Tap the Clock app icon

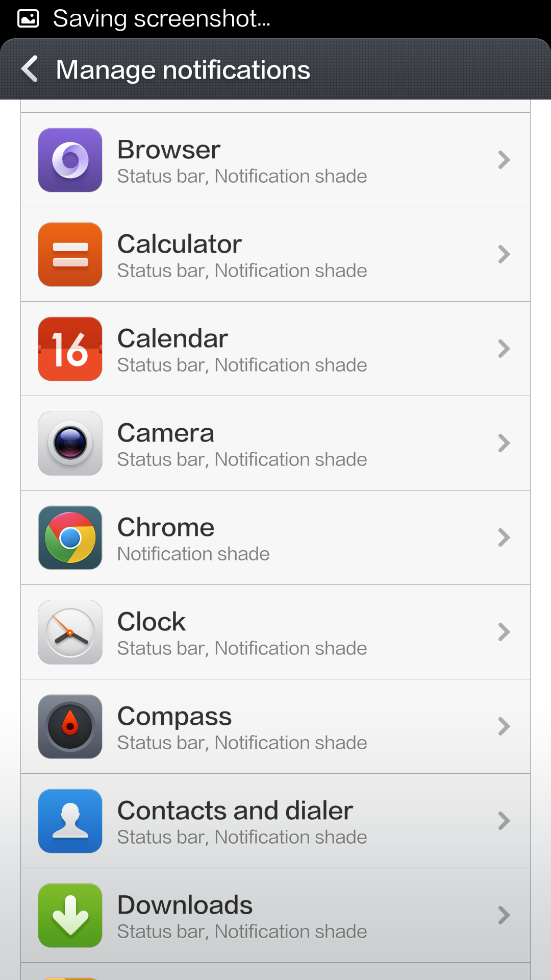coord(70,632)
